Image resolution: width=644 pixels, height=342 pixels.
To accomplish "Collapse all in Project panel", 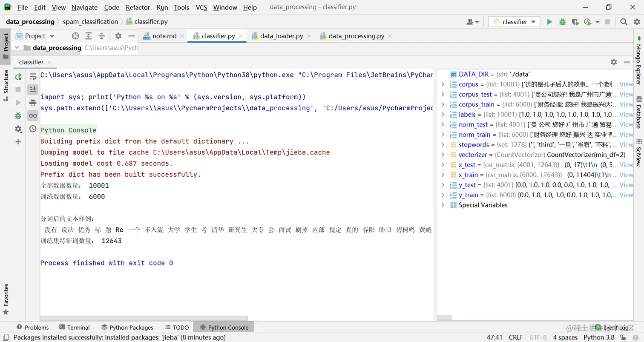I will point(101,36).
